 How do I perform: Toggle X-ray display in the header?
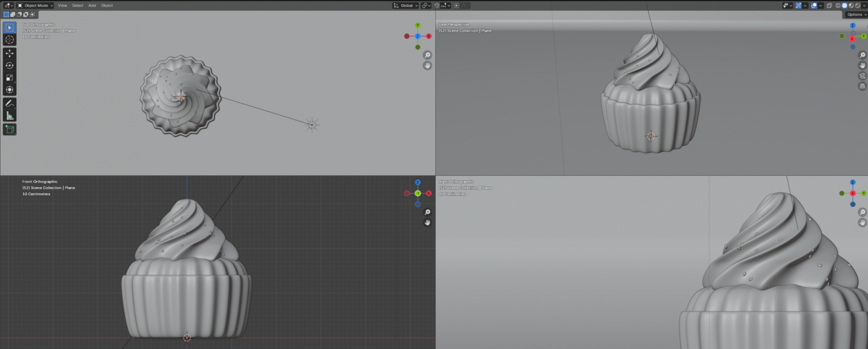tap(829, 6)
